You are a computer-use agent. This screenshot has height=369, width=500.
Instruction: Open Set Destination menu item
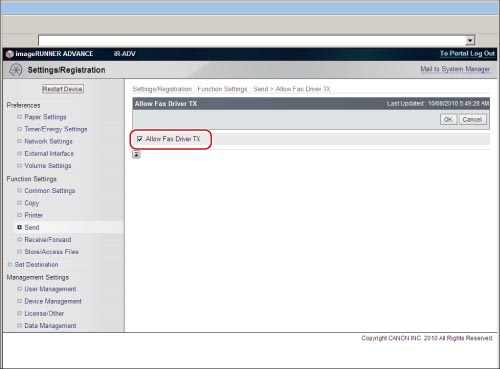pos(36,265)
